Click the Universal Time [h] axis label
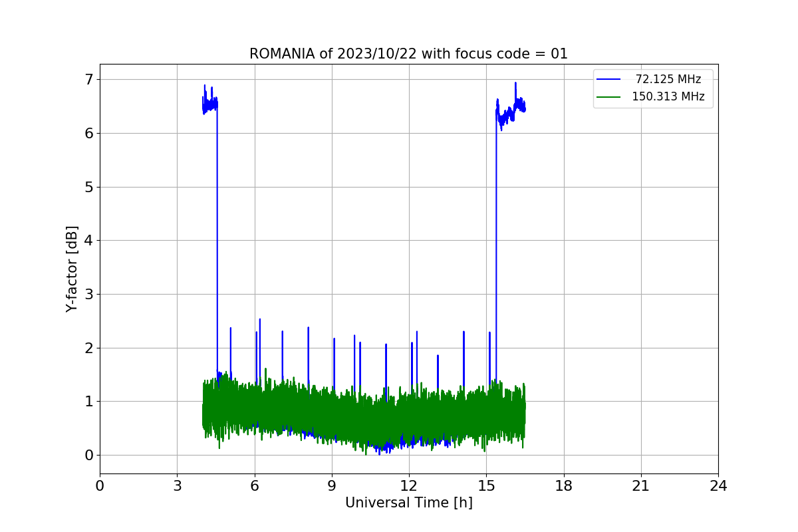 pos(409,503)
